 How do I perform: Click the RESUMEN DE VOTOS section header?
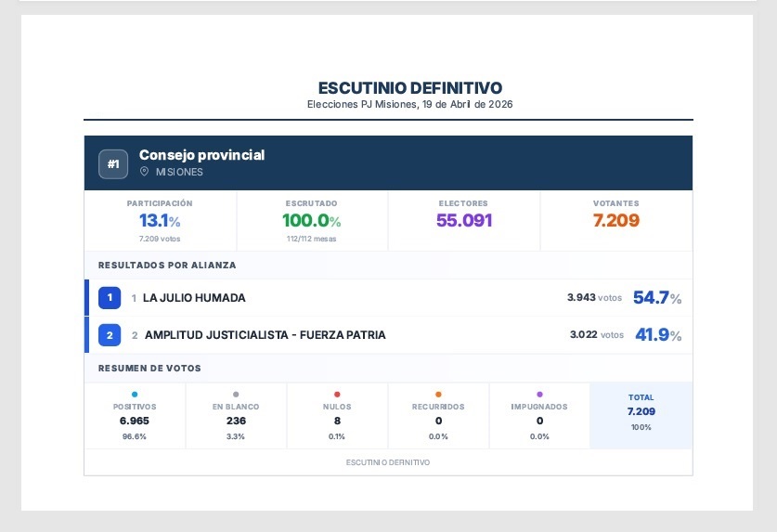pos(149,369)
